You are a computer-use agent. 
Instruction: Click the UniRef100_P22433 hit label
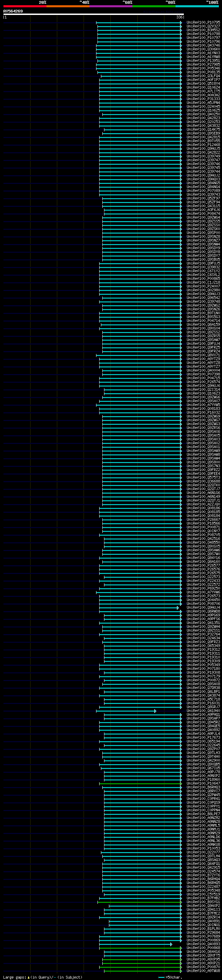tap(203, 581)
